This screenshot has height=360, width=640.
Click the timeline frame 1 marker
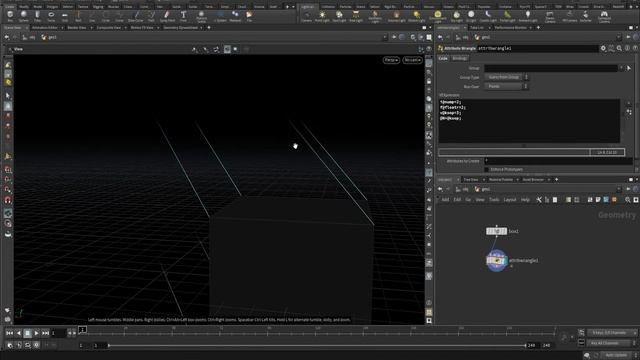pos(82,329)
